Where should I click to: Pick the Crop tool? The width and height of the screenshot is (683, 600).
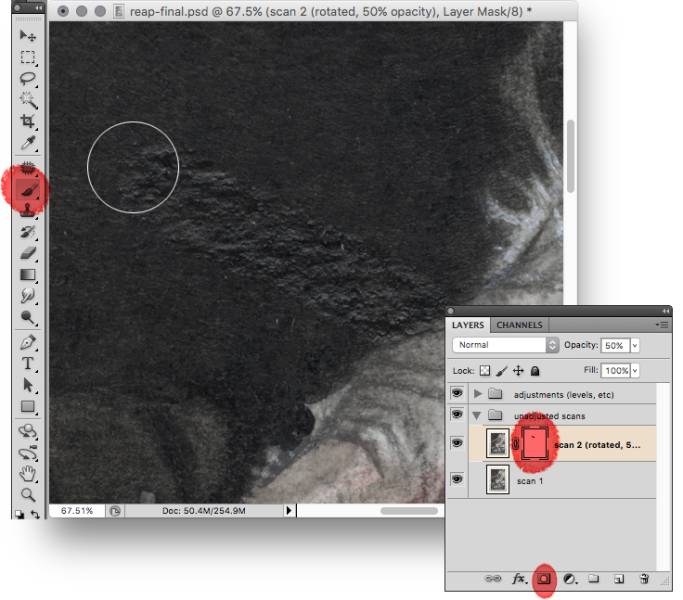(x=28, y=122)
